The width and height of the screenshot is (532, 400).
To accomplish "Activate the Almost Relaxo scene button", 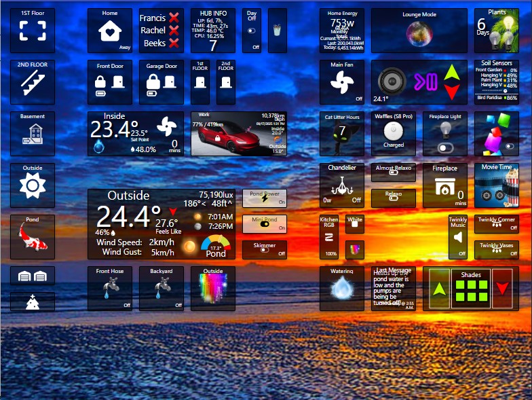I will [394, 172].
